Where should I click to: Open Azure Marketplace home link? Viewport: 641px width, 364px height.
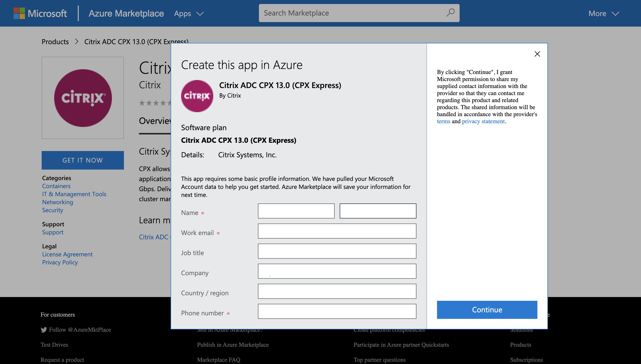[x=126, y=13]
